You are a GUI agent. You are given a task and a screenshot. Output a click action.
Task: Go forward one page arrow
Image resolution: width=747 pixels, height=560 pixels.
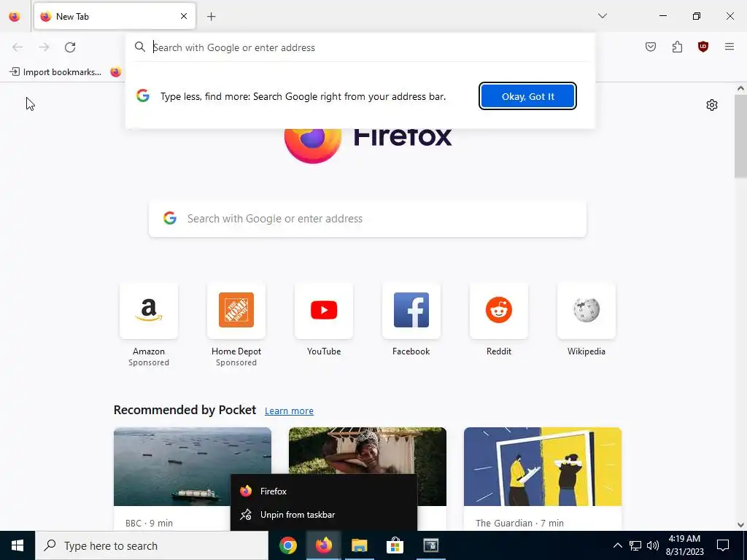coord(44,47)
